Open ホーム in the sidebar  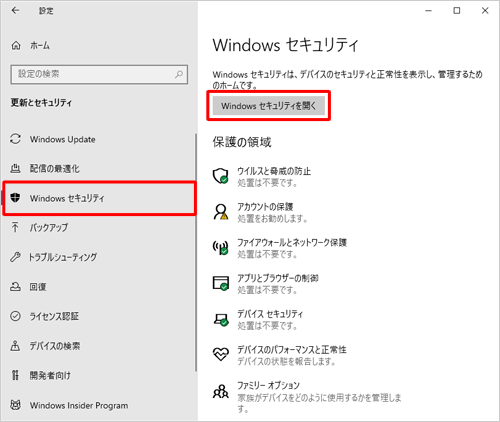tap(40, 45)
